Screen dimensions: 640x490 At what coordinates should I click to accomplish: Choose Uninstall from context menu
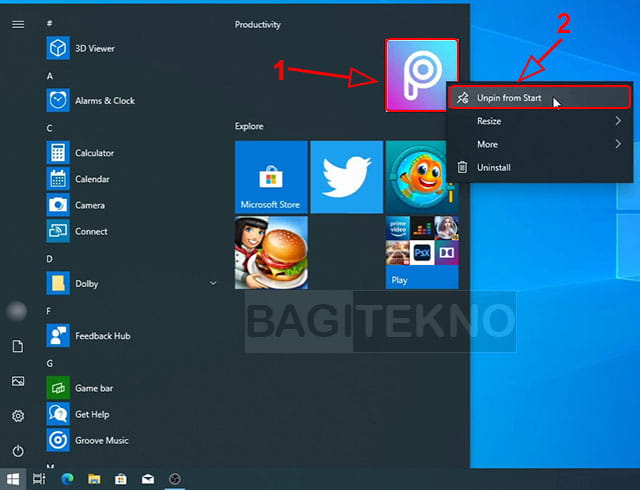(x=494, y=168)
